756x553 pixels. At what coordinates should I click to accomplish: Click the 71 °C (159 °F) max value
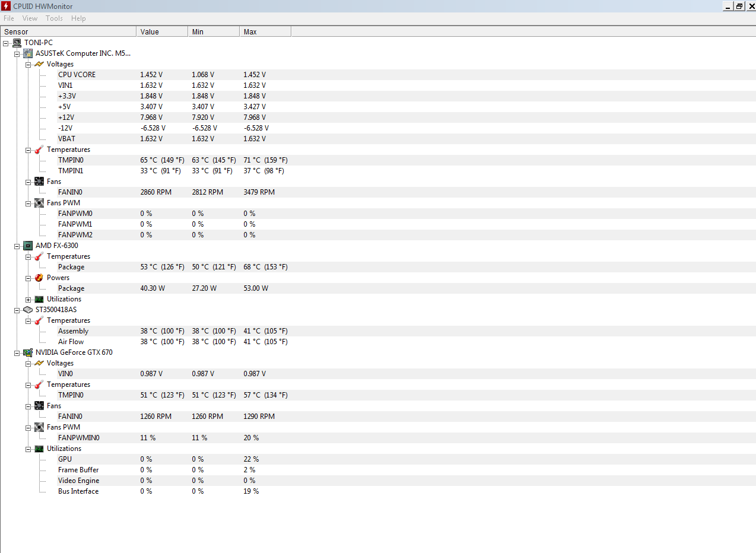click(x=266, y=160)
